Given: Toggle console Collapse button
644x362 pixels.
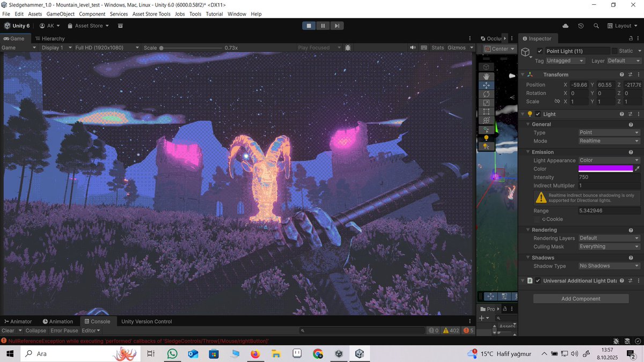Looking at the screenshot, I should 36,331.
